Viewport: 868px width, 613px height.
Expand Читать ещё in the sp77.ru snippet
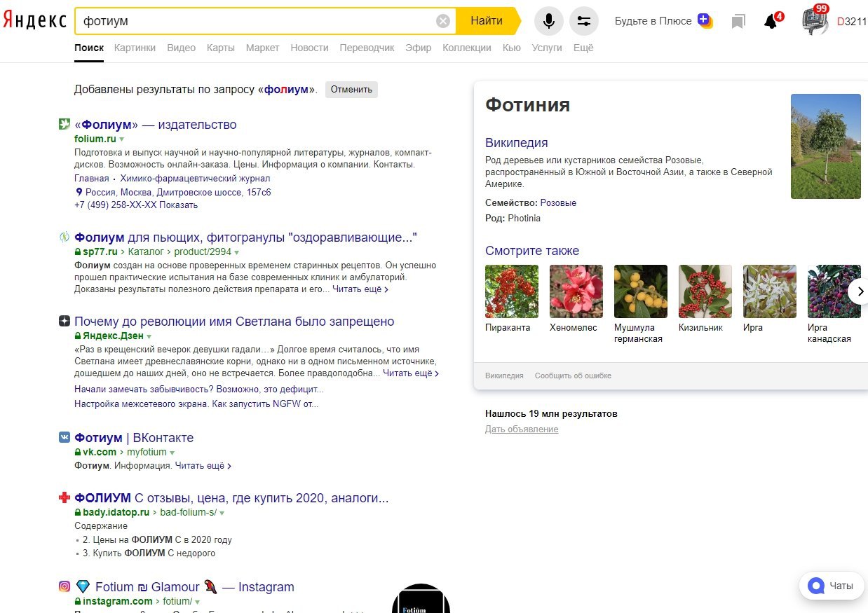(360, 289)
